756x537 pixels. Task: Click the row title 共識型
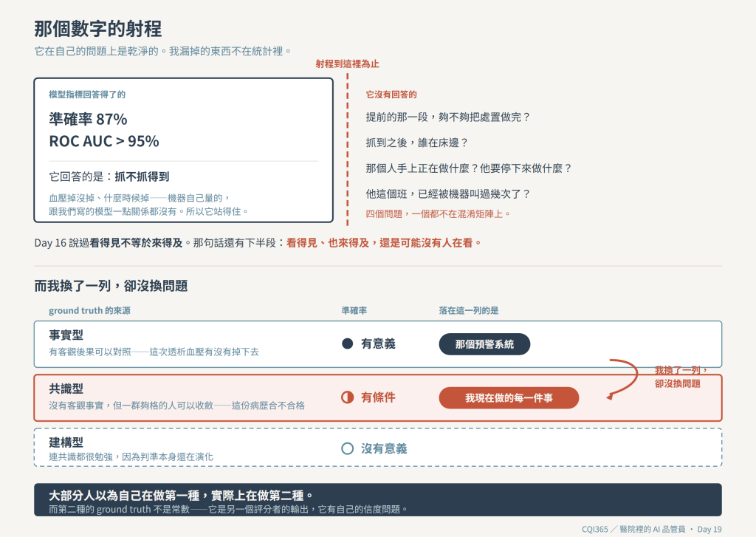pyautogui.click(x=66, y=389)
